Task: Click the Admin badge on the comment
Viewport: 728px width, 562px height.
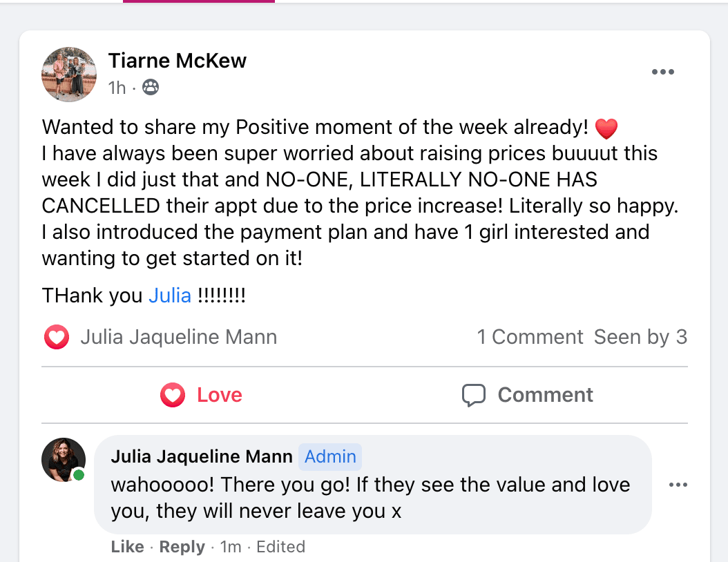Action: (330, 457)
